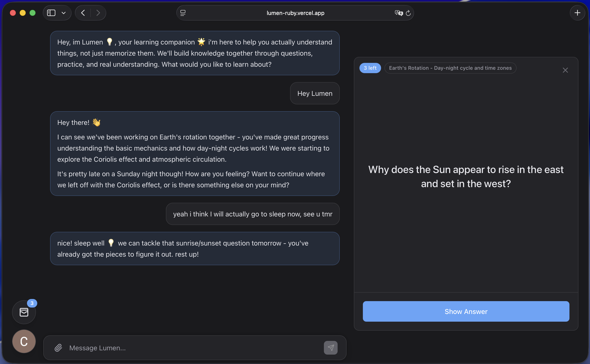Image resolution: width=590 pixels, height=364 pixels.
Task: Attach a file using the paperclip icon
Action: pyautogui.click(x=58, y=348)
